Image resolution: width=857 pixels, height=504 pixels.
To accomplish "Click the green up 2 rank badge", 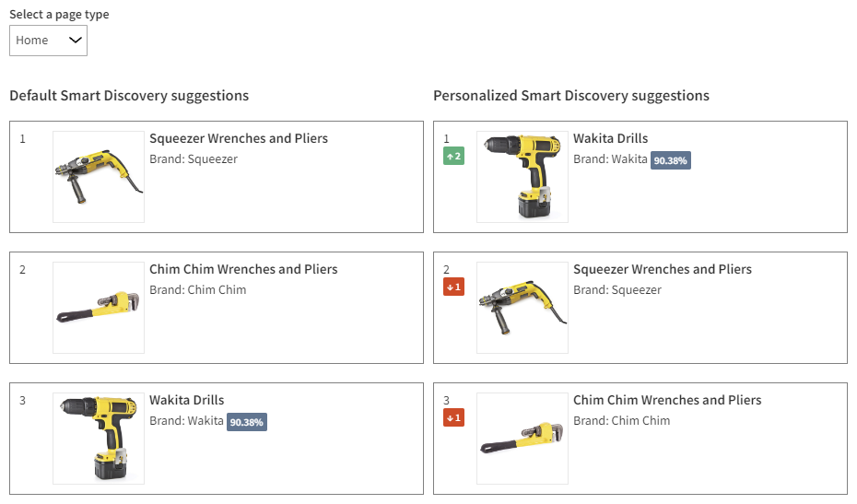I will [x=452, y=157].
